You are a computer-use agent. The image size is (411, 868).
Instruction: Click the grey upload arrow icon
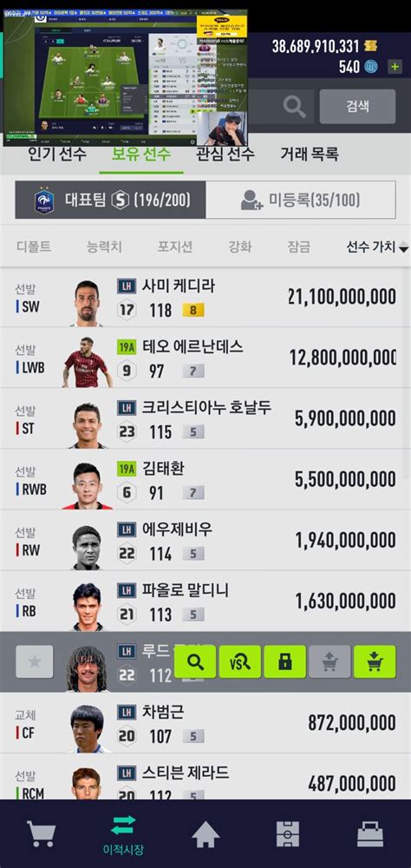[x=329, y=661]
